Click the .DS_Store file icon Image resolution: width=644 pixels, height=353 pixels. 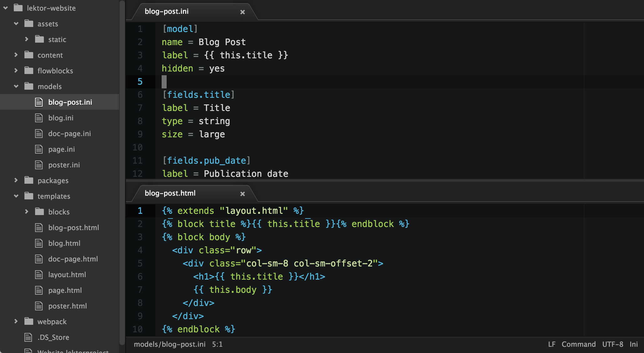click(x=28, y=337)
